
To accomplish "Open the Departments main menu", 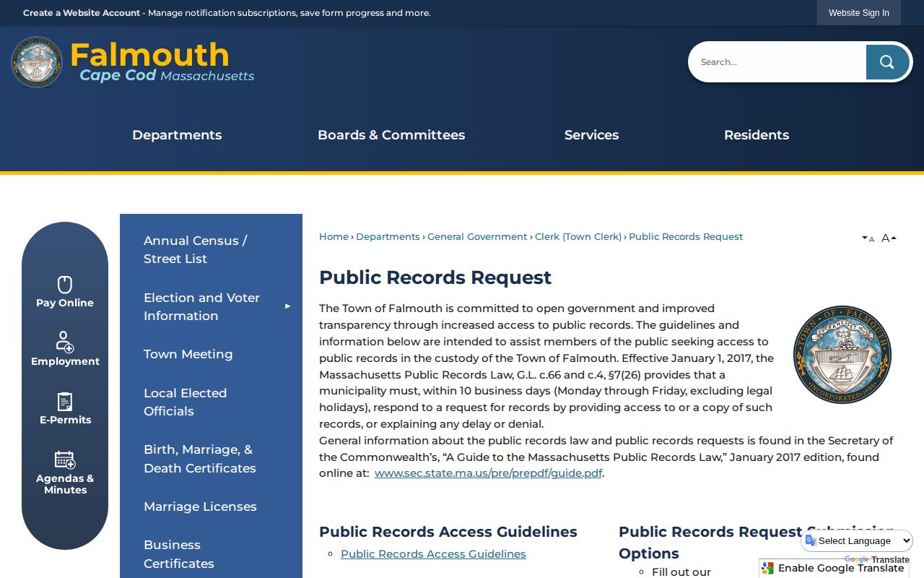I will coord(177,135).
